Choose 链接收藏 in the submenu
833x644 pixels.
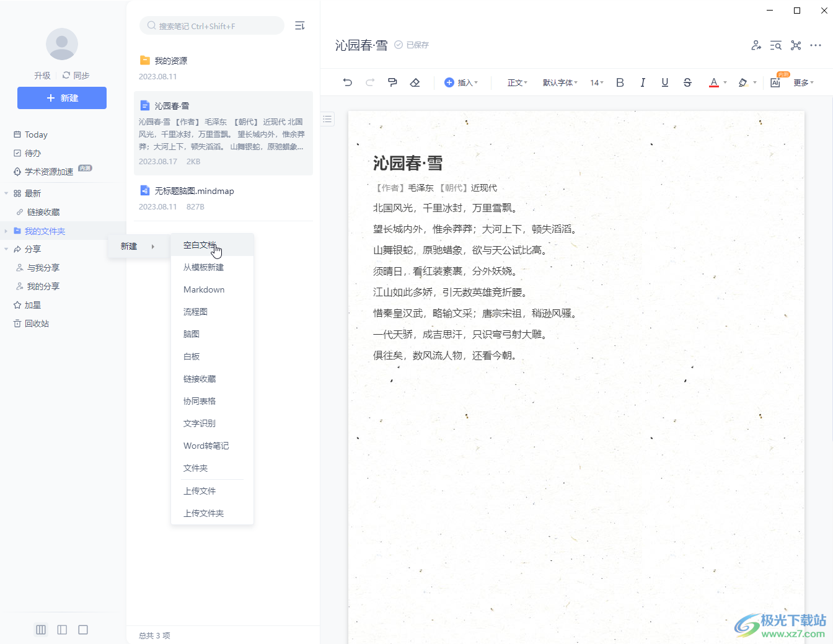click(x=212, y=379)
